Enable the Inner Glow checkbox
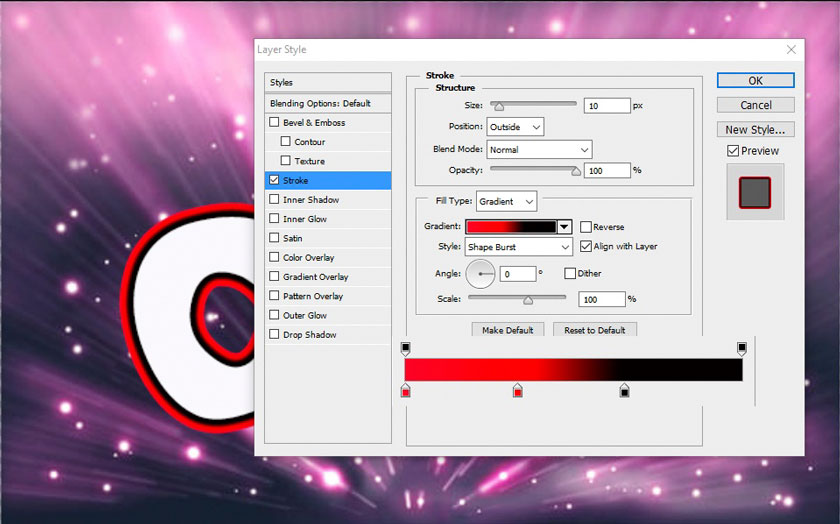The image size is (840, 524). pyautogui.click(x=274, y=219)
